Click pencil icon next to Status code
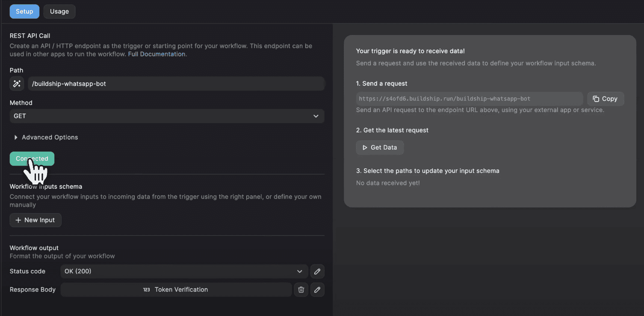644x316 pixels. [x=317, y=272]
